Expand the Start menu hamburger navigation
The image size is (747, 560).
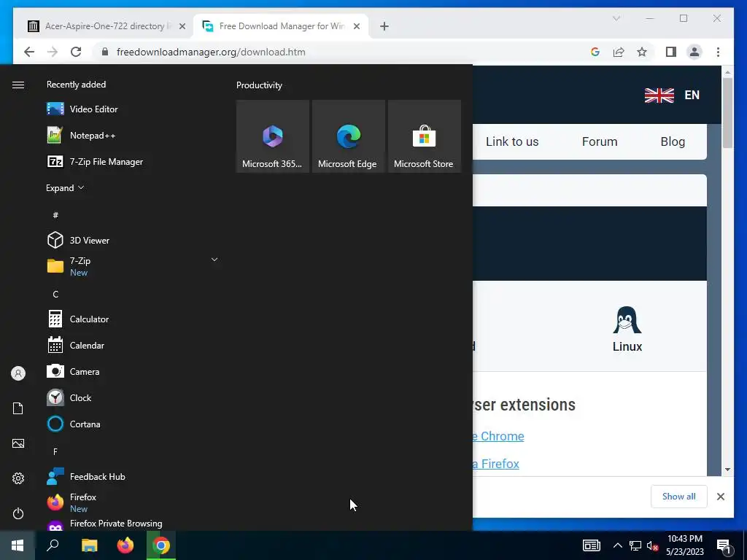coord(18,85)
